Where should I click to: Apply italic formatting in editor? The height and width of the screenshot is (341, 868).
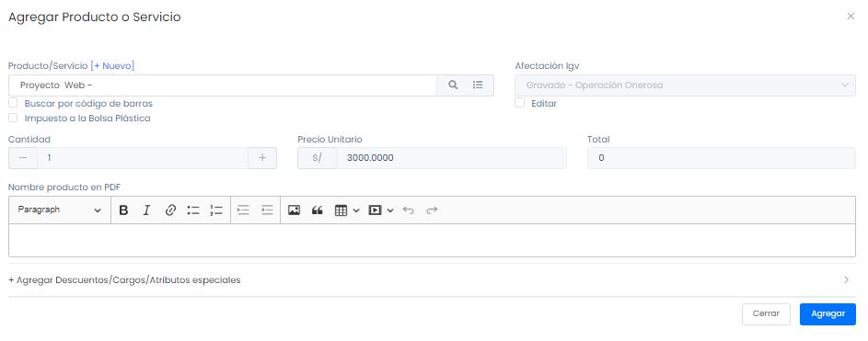[146, 210]
